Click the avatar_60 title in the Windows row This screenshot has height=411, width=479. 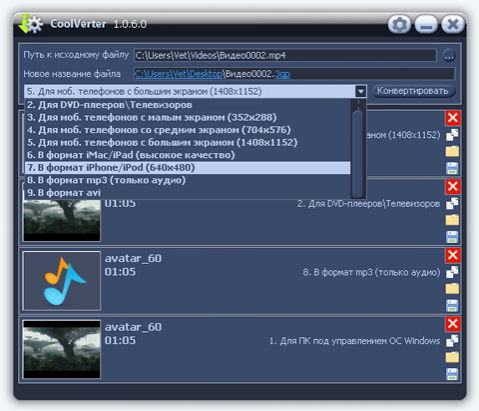(133, 327)
